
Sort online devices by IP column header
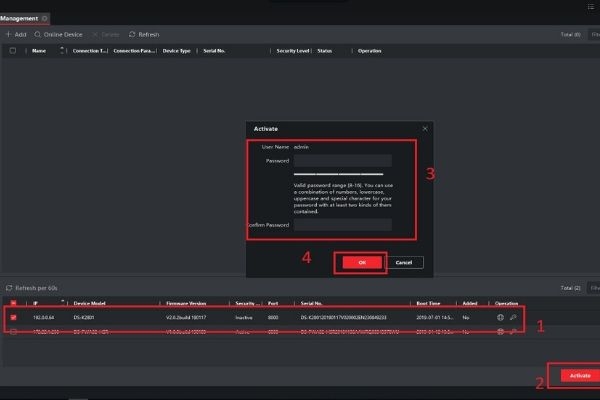click(x=37, y=302)
